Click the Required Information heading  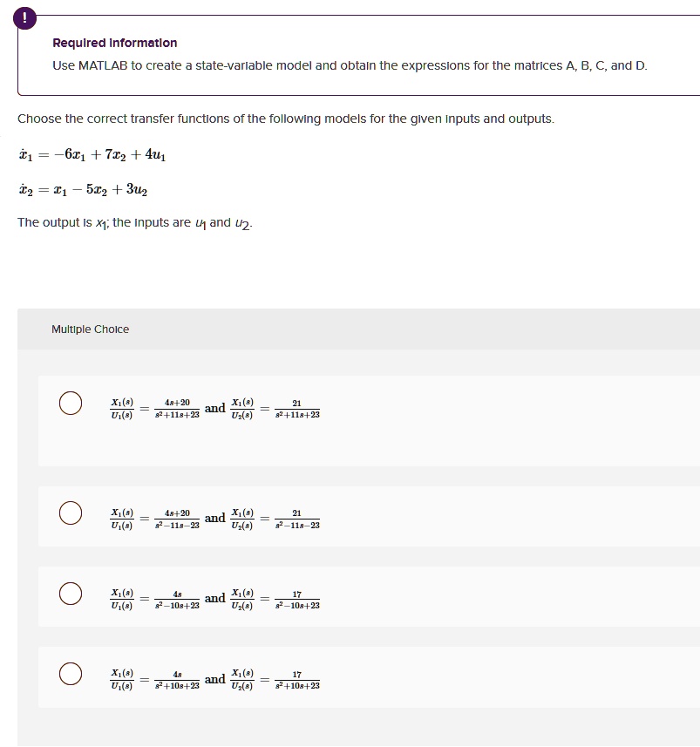click(x=114, y=42)
